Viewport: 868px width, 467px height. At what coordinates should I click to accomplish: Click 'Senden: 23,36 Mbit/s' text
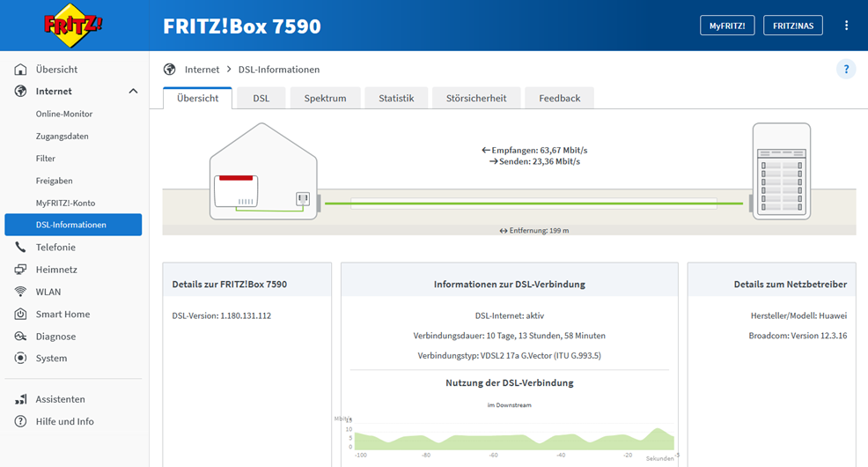pyautogui.click(x=534, y=161)
